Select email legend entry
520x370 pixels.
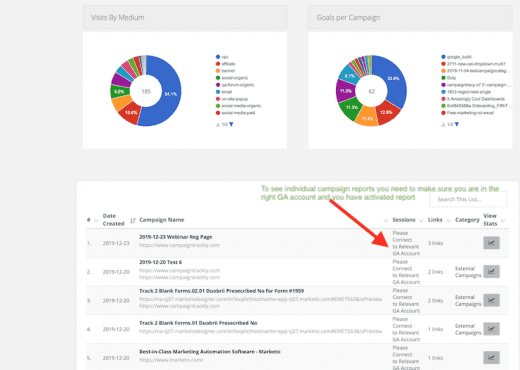coord(224,92)
